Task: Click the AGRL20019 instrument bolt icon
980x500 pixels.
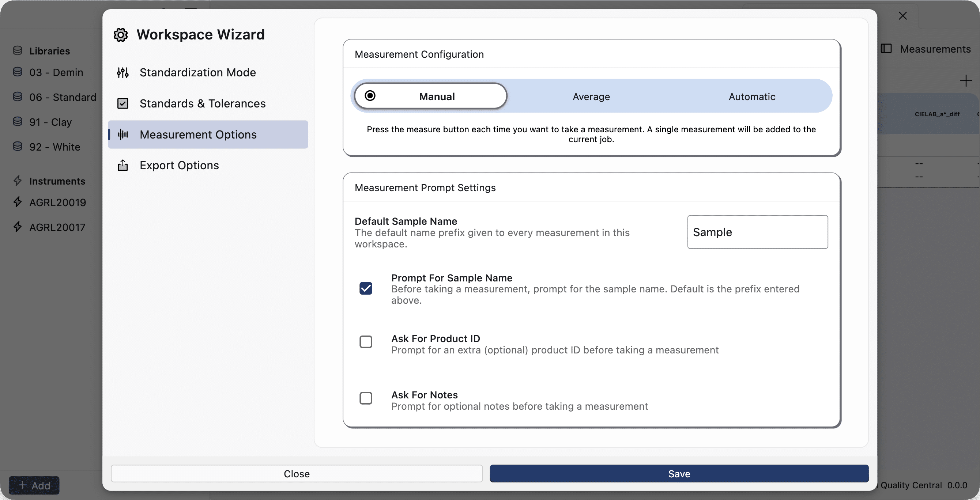Action: coord(18,202)
